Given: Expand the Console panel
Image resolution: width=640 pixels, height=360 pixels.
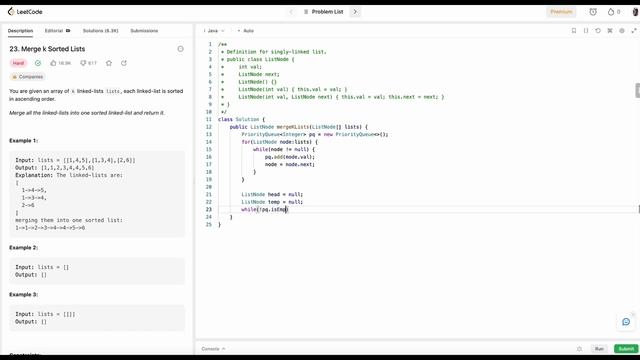Looking at the screenshot, I should (x=213, y=349).
